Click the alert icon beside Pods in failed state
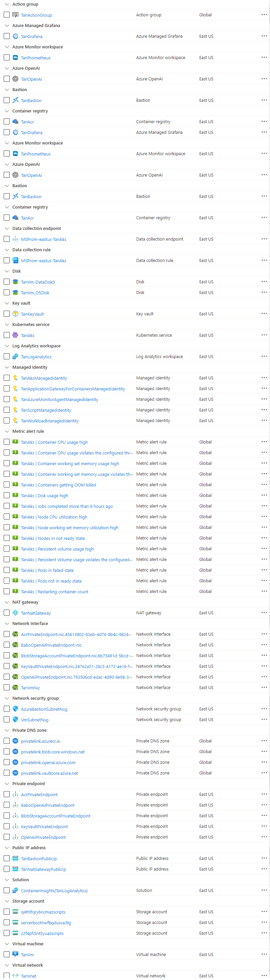 [x=15, y=570]
